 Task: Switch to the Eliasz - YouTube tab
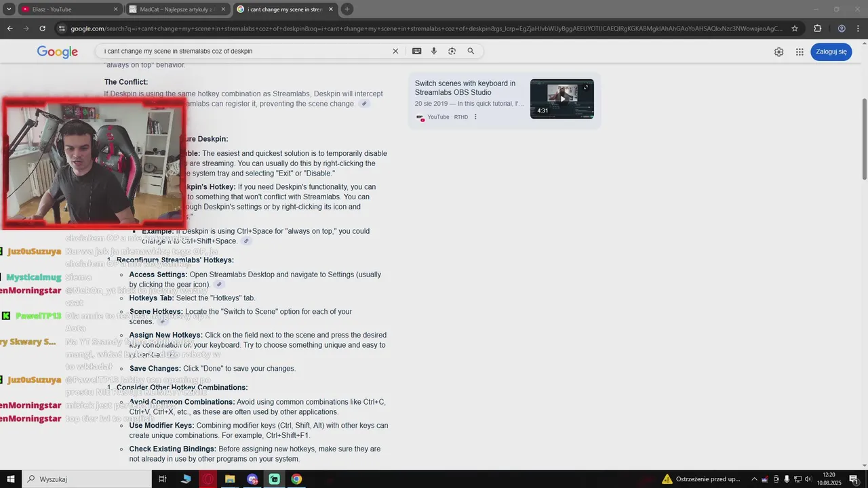click(70, 9)
